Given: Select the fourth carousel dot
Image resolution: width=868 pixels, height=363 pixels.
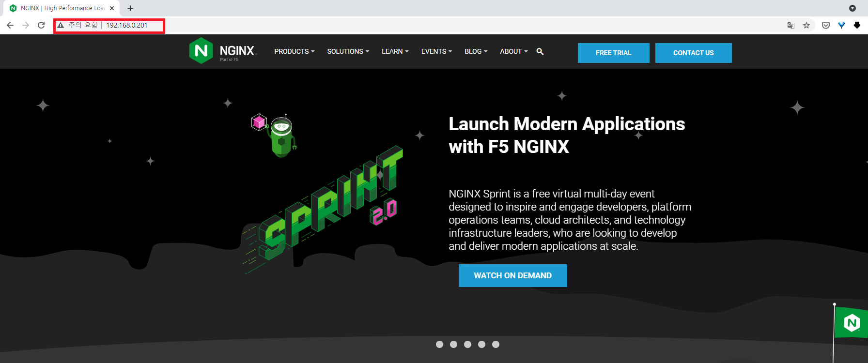Looking at the screenshot, I should [x=481, y=344].
